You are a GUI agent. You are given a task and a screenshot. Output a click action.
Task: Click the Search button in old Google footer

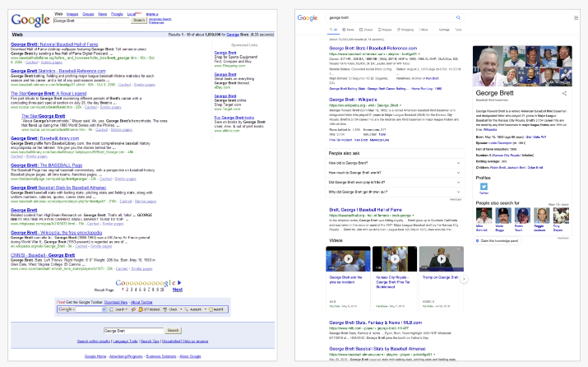click(174, 331)
